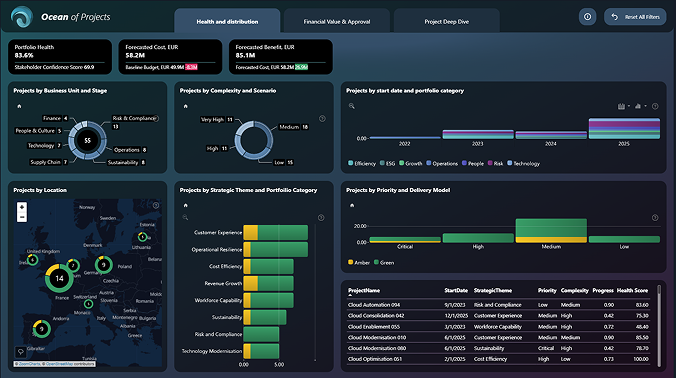Image resolution: width=676 pixels, height=378 pixels.
Task: Switch to Financial Value & Approval tab
Action: point(337,21)
